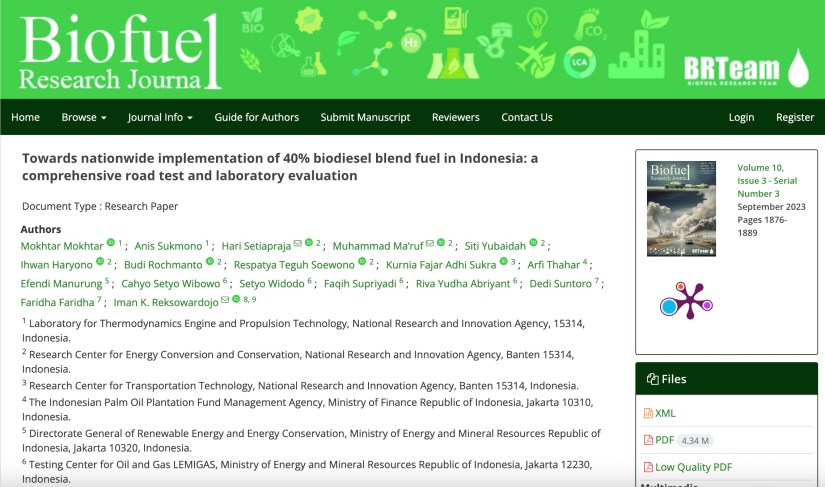Click the journal cover thumbnail
The height and width of the screenshot is (487, 825).
[681, 208]
